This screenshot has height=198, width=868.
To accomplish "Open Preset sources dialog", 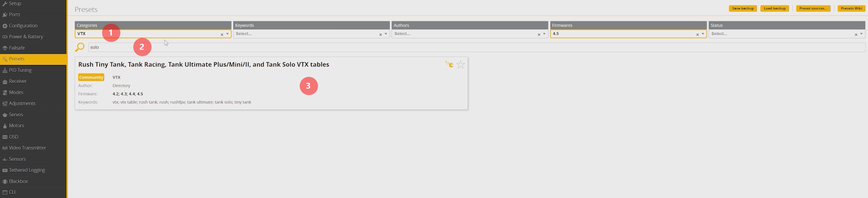I will (813, 8).
